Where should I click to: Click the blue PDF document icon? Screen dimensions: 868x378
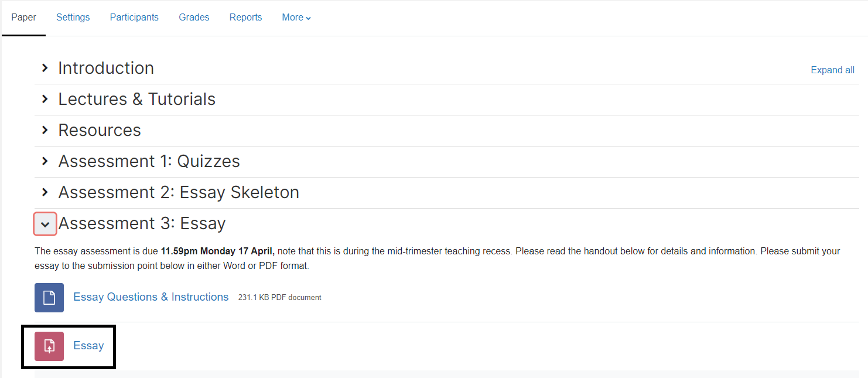pos(49,297)
